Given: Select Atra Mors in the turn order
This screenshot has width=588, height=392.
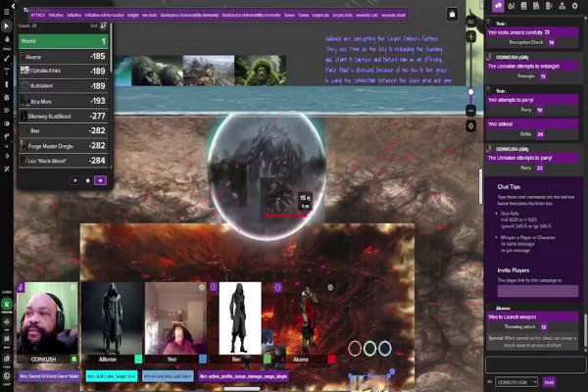Looking at the screenshot, I should click(64, 101).
